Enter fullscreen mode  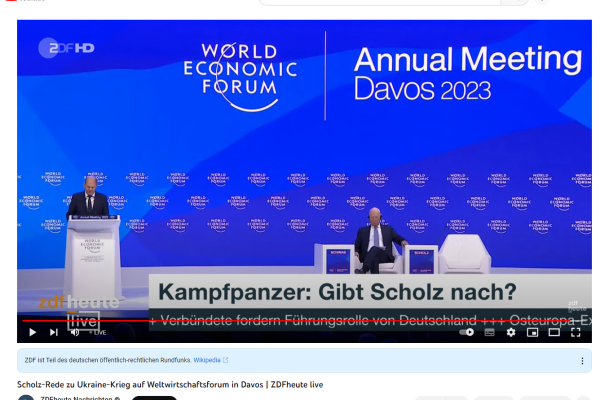pyautogui.click(x=576, y=332)
